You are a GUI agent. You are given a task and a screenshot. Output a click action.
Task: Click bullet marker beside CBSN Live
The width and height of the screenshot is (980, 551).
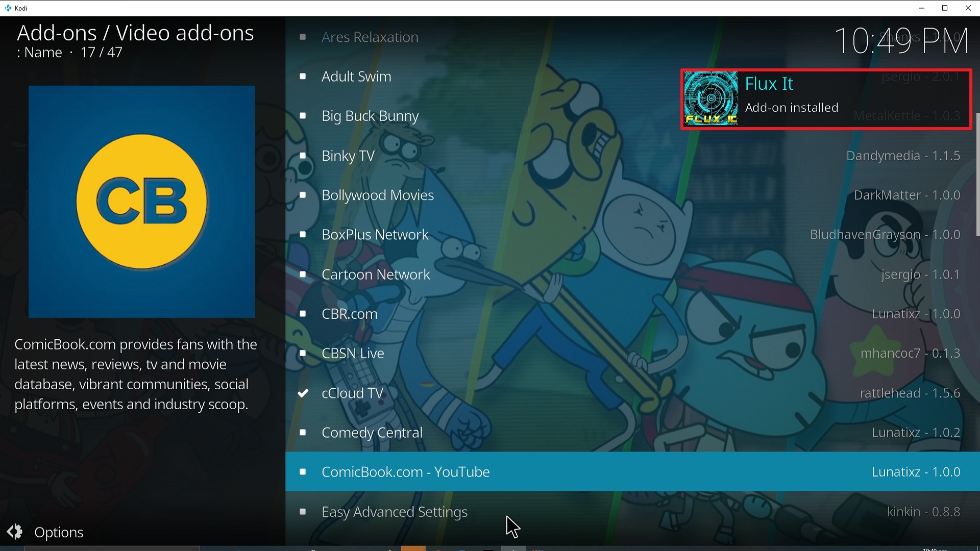point(303,354)
